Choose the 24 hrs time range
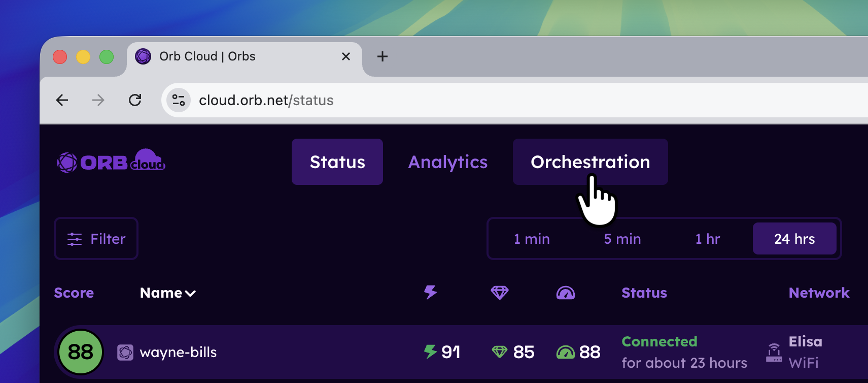 [794, 239]
